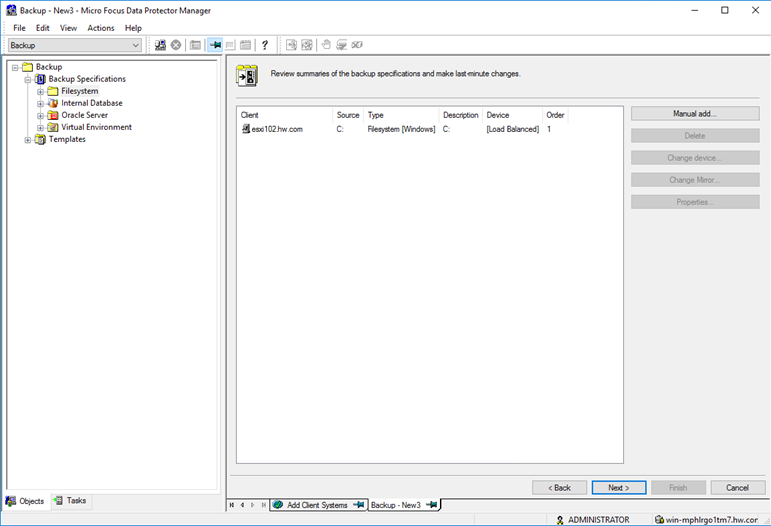Click the Virtual Environment tree icon

point(53,127)
